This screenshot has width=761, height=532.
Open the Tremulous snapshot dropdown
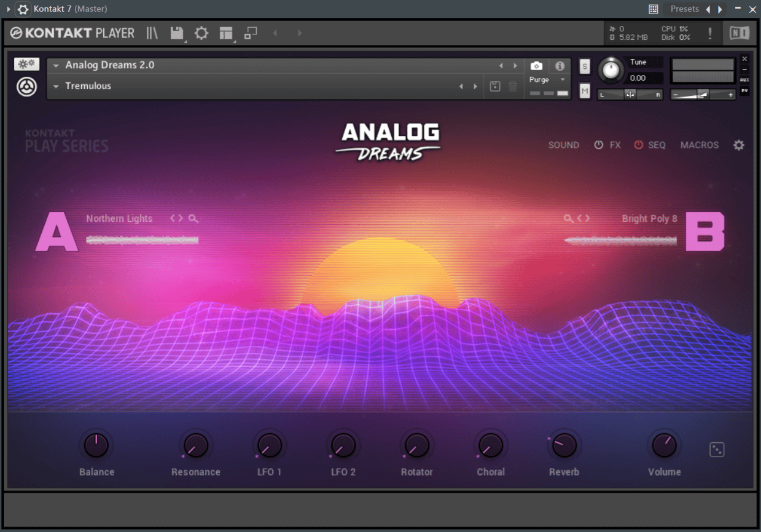click(55, 85)
